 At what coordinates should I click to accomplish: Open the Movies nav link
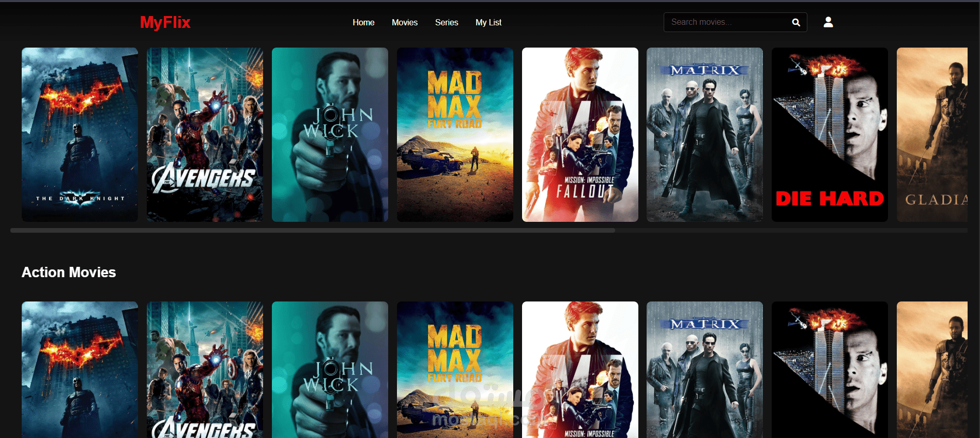point(405,22)
